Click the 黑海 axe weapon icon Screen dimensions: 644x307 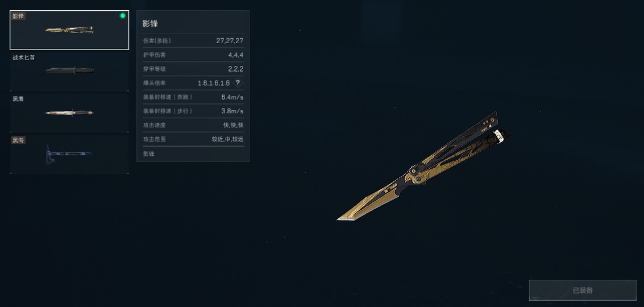[x=68, y=154]
